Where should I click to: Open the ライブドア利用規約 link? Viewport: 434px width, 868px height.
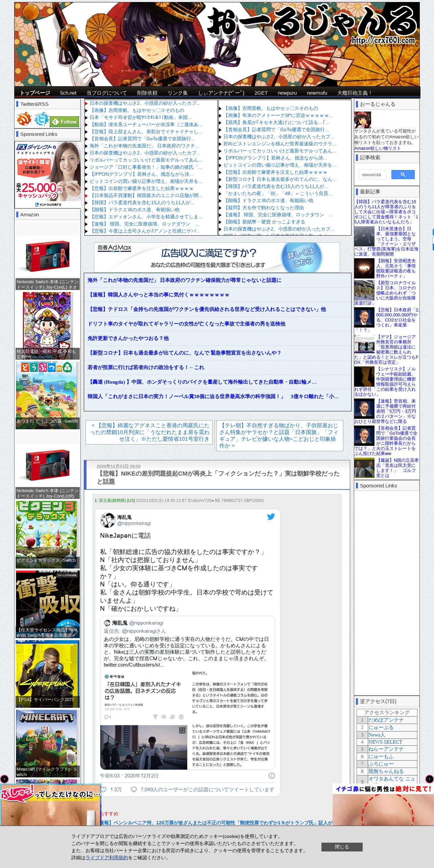pyautogui.click(x=107, y=858)
